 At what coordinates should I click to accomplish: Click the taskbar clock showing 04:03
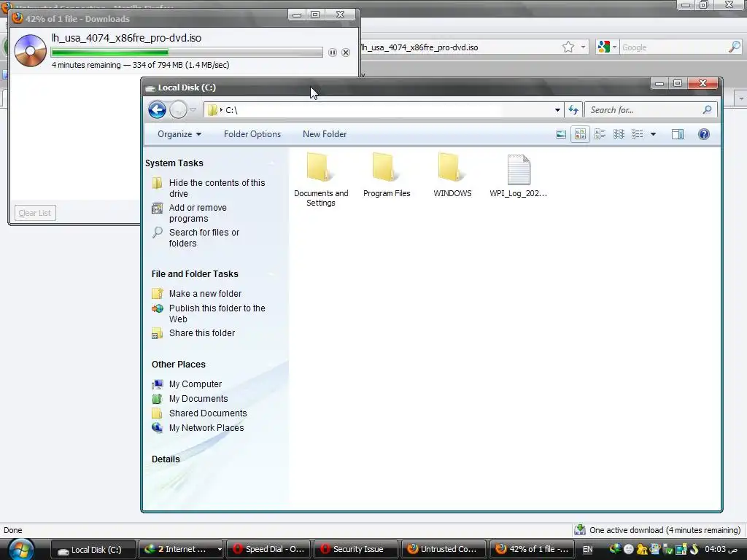click(x=721, y=550)
